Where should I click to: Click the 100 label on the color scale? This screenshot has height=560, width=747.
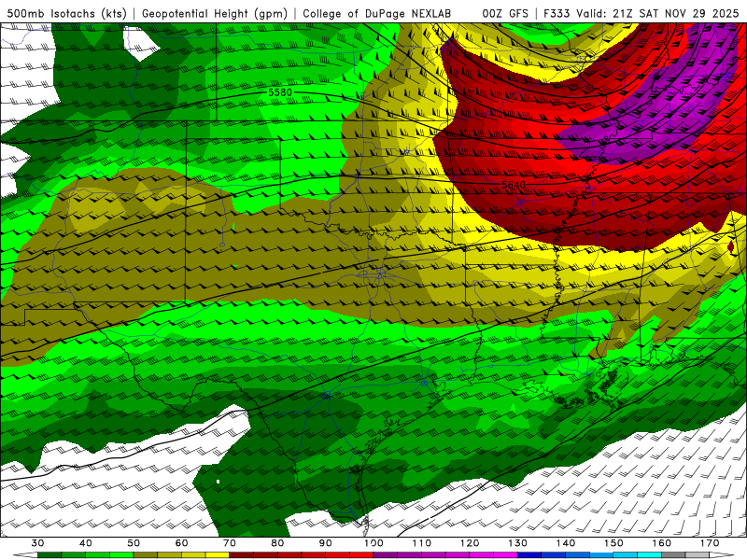click(374, 543)
